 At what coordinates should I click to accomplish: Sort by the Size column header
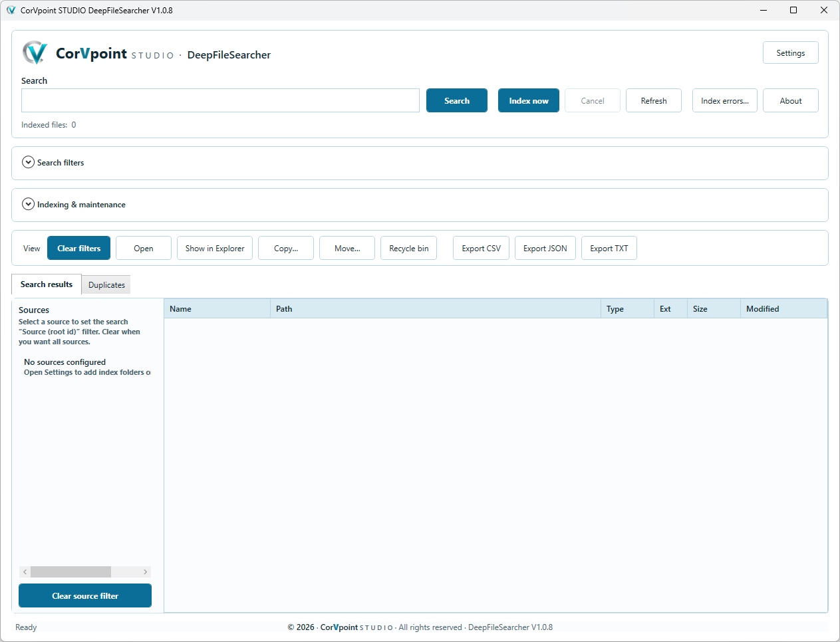(714, 308)
